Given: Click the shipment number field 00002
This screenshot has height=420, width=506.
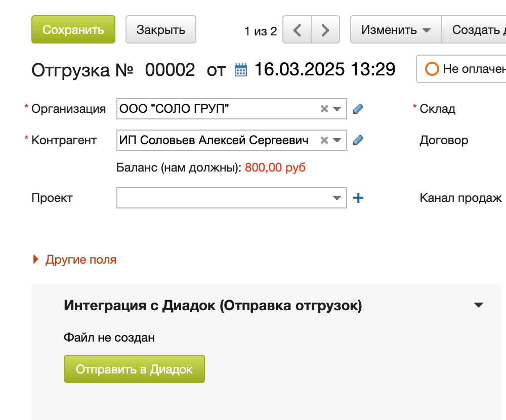Looking at the screenshot, I should click(170, 70).
